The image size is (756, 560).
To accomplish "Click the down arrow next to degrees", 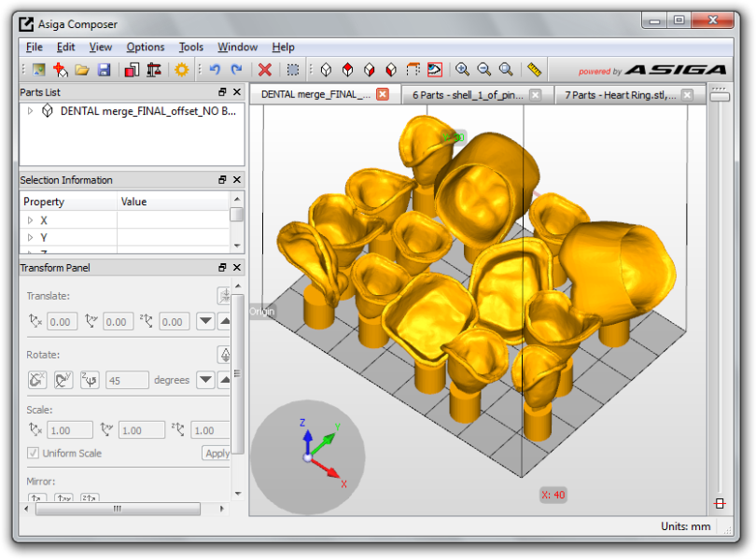I will click(205, 380).
